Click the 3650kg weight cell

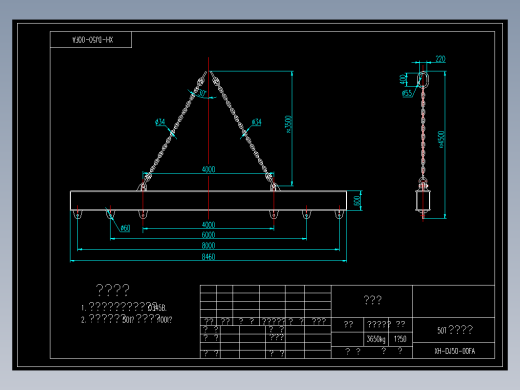tap(376, 339)
